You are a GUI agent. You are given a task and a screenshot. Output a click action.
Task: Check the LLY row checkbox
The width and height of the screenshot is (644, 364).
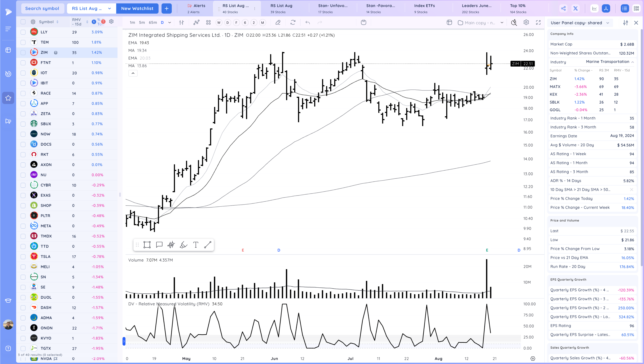(23, 32)
